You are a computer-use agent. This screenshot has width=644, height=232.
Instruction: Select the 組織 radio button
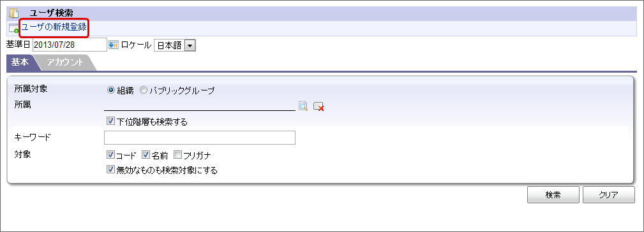click(110, 91)
